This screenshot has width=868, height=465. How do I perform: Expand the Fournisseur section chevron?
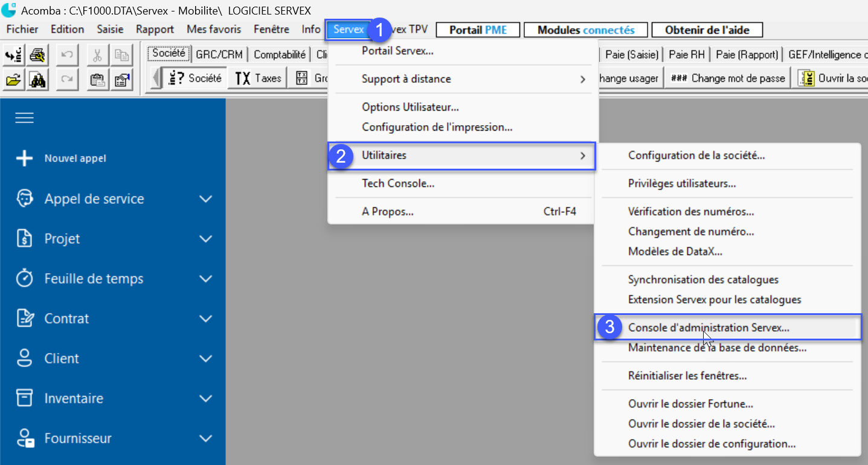[x=205, y=438]
